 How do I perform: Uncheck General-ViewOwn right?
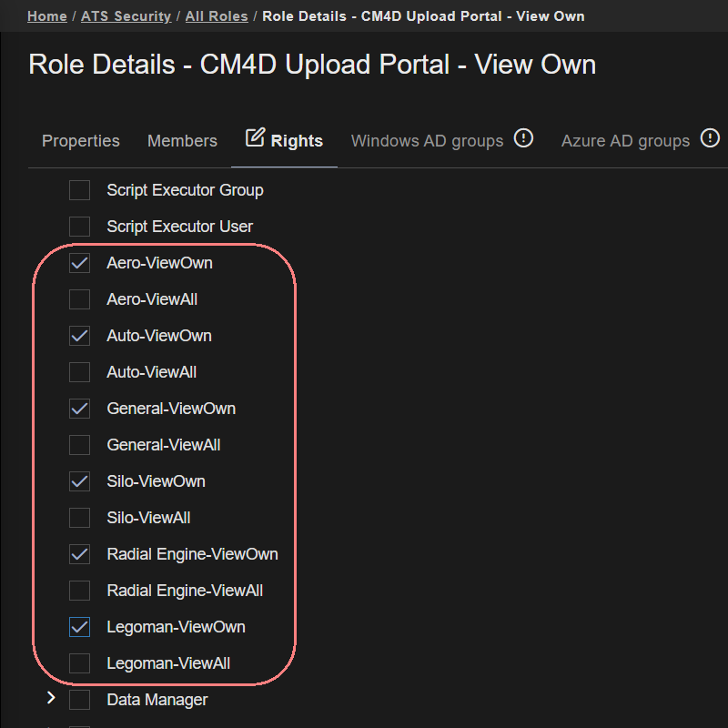(x=80, y=409)
